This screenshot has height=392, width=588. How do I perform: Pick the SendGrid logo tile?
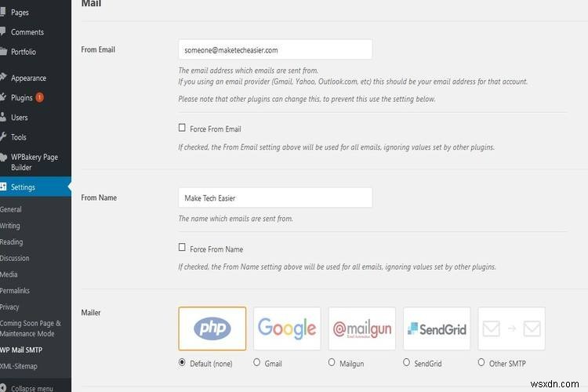[436, 328]
